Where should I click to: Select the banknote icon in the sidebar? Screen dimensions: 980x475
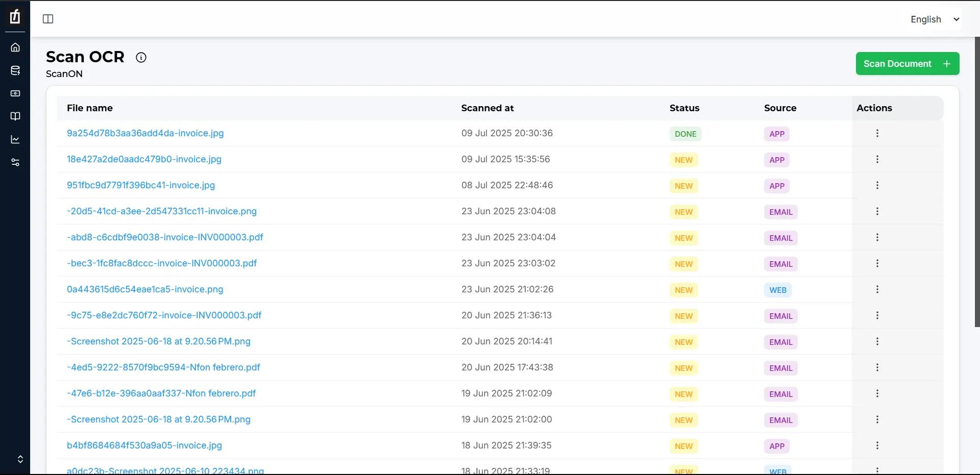click(15, 93)
